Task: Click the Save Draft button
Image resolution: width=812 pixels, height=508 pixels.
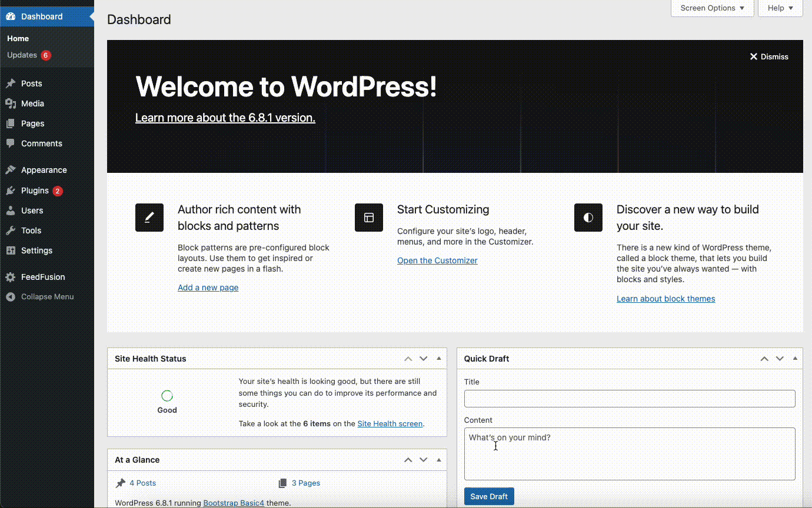Action: (489, 496)
